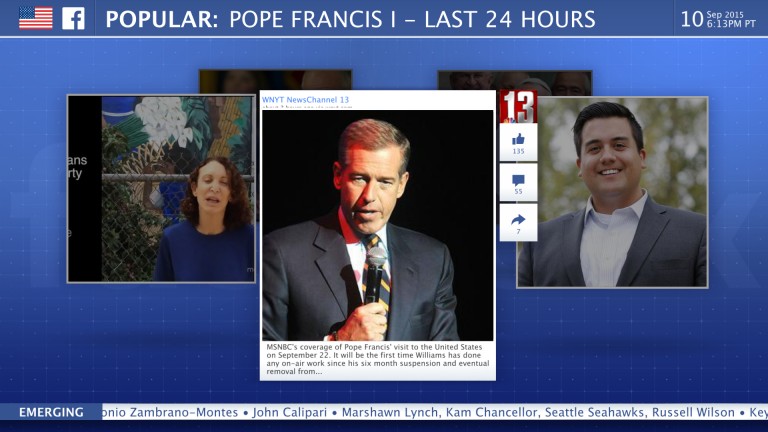
Task: Click the date and time display
Action: 718,19
